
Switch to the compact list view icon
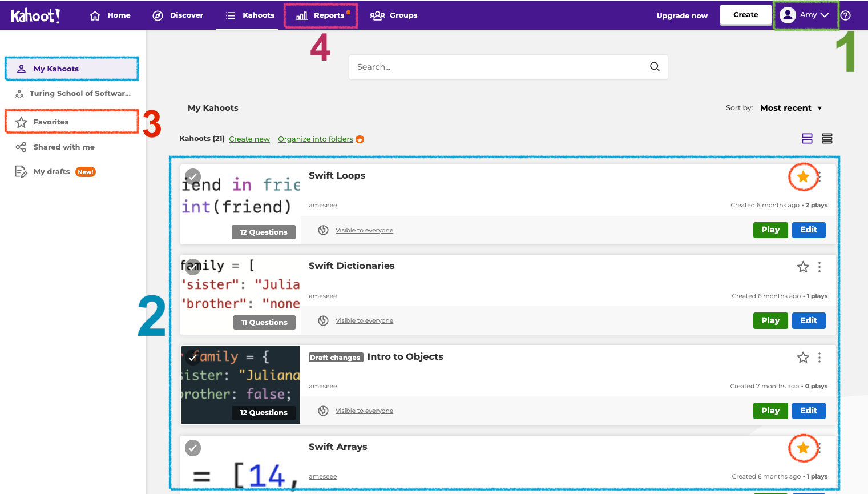coord(827,138)
